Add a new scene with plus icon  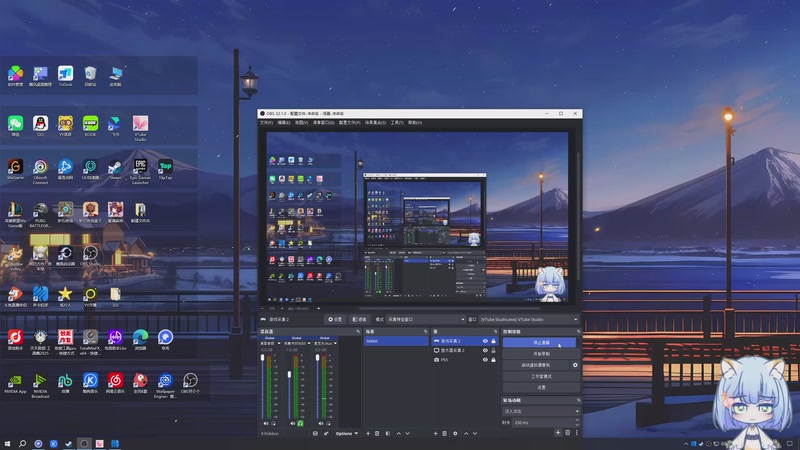[368, 433]
